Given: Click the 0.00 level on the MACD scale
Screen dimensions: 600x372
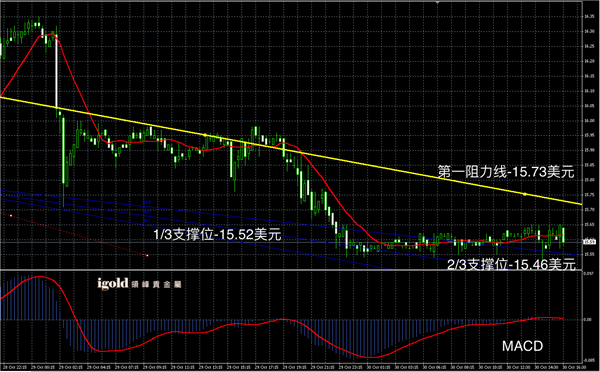Looking at the screenshot, I should [588, 319].
